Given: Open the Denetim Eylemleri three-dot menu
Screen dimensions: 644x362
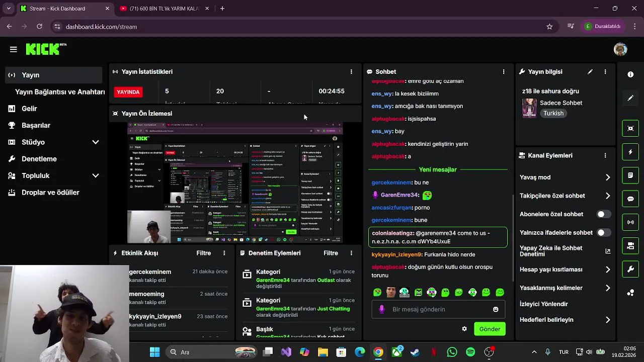Looking at the screenshot, I should pyautogui.click(x=351, y=253).
